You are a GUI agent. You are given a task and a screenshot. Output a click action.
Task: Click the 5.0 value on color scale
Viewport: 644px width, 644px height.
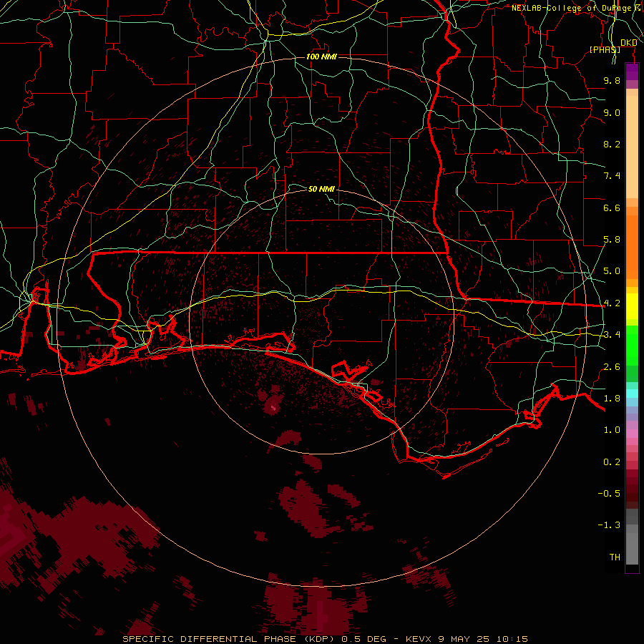(x=612, y=271)
